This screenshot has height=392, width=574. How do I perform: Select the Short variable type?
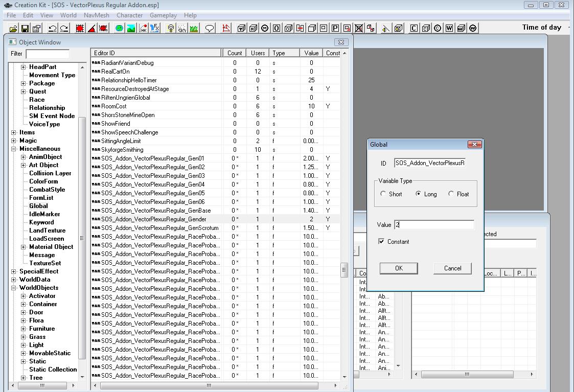tap(383, 194)
